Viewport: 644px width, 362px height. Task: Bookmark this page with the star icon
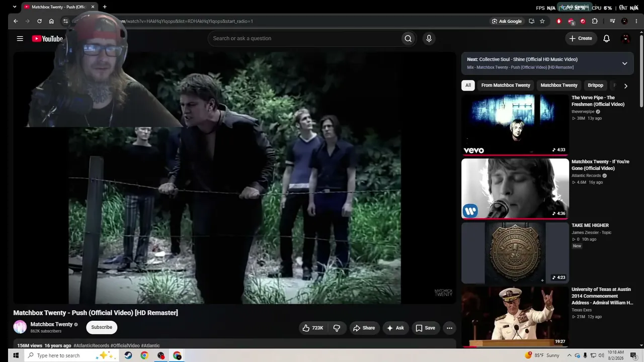click(x=542, y=21)
